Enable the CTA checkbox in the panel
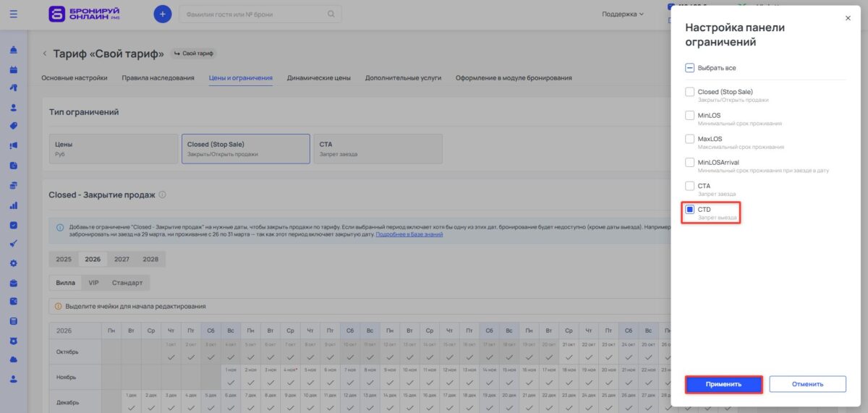 tap(689, 186)
